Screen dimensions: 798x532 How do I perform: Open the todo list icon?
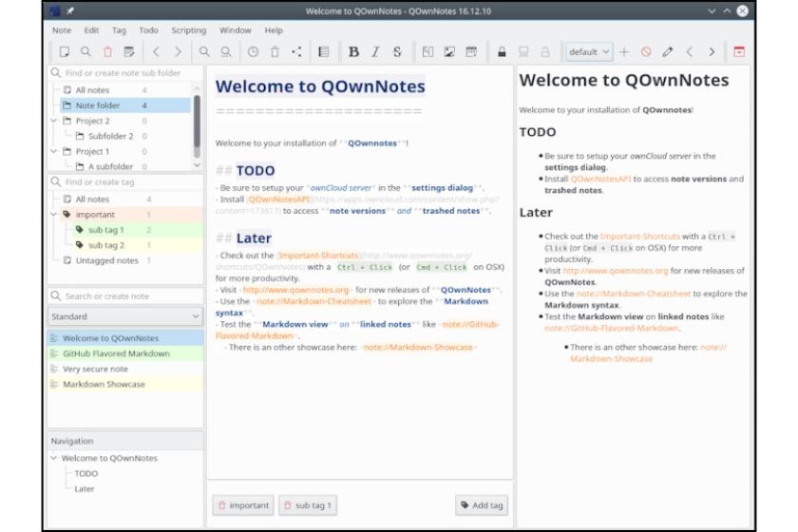[x=324, y=51]
